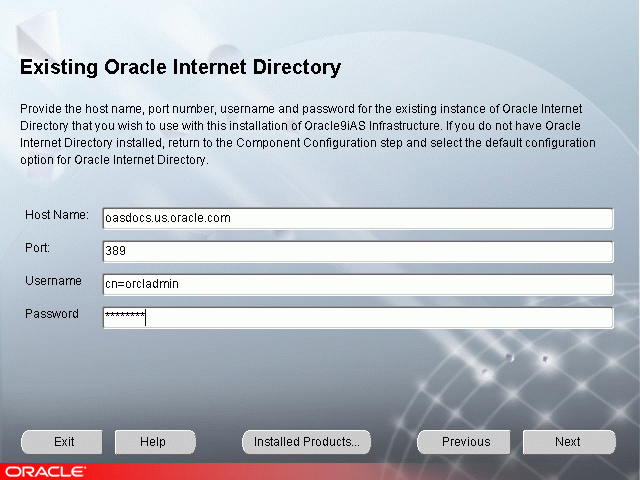Click into the Password field
640x480 pixels.
pyautogui.click(x=358, y=318)
